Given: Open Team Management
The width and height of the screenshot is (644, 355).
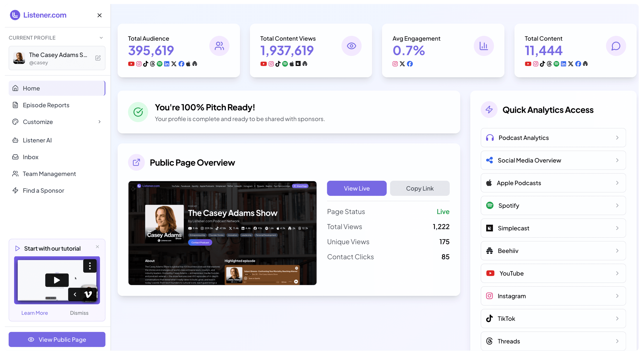Looking at the screenshot, I should click(57, 174).
